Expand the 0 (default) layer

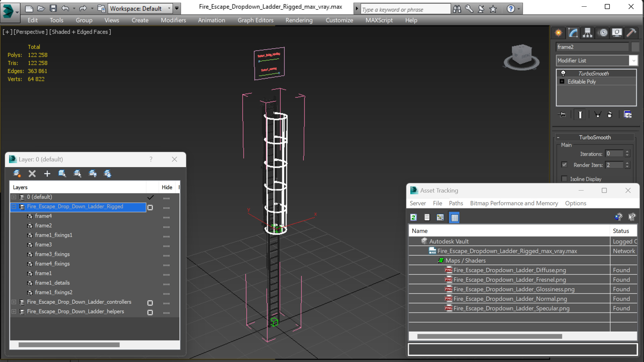click(x=14, y=197)
